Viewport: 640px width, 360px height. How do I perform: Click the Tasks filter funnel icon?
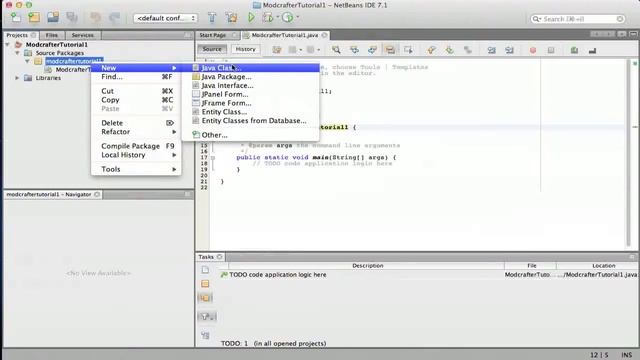coord(207,316)
